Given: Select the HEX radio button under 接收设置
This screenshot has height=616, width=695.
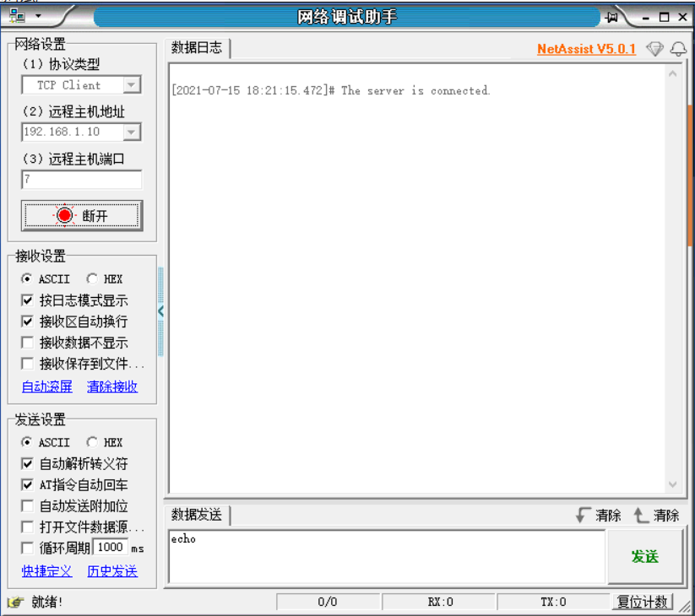Looking at the screenshot, I should pos(92,278).
